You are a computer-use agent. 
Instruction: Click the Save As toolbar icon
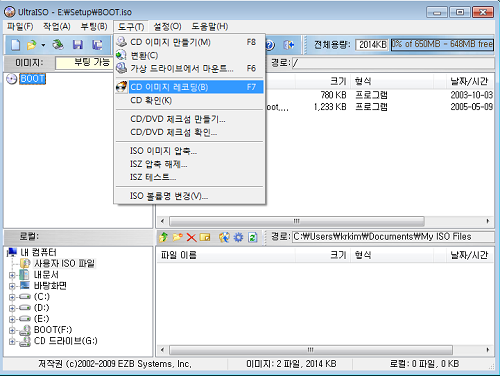(x=97, y=45)
